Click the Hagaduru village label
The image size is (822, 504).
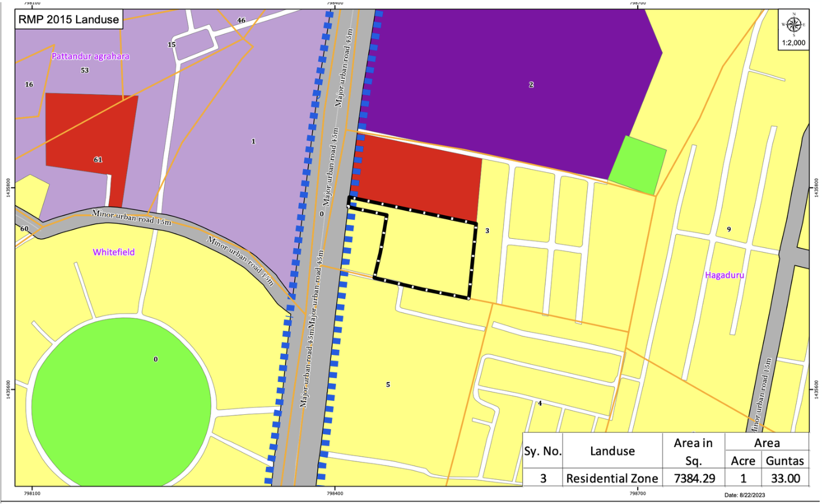(725, 275)
